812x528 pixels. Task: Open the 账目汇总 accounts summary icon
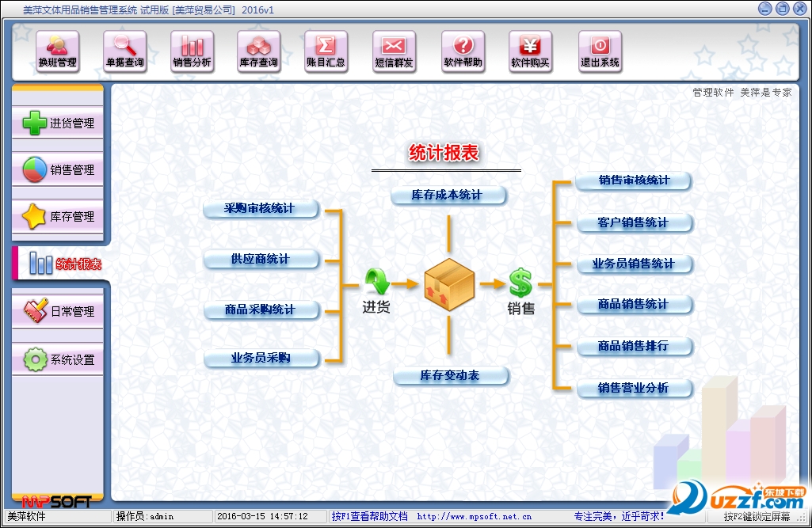pos(326,51)
